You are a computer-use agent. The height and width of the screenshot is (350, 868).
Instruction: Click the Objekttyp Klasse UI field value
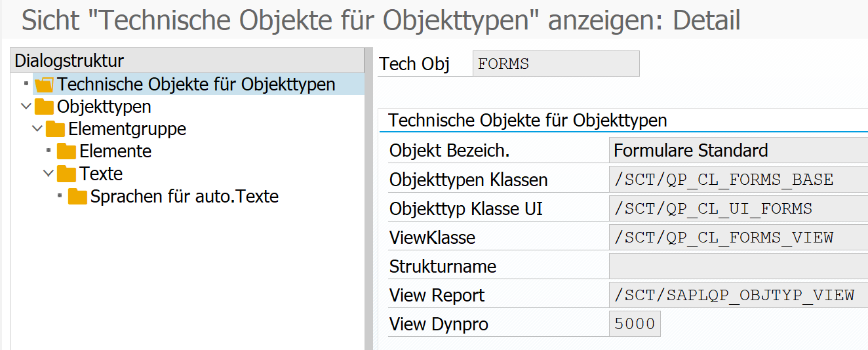coord(738,208)
